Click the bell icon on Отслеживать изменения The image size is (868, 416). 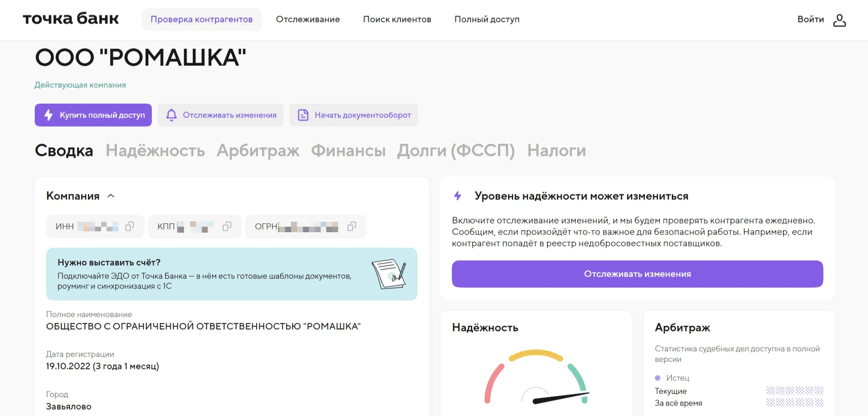tap(171, 115)
